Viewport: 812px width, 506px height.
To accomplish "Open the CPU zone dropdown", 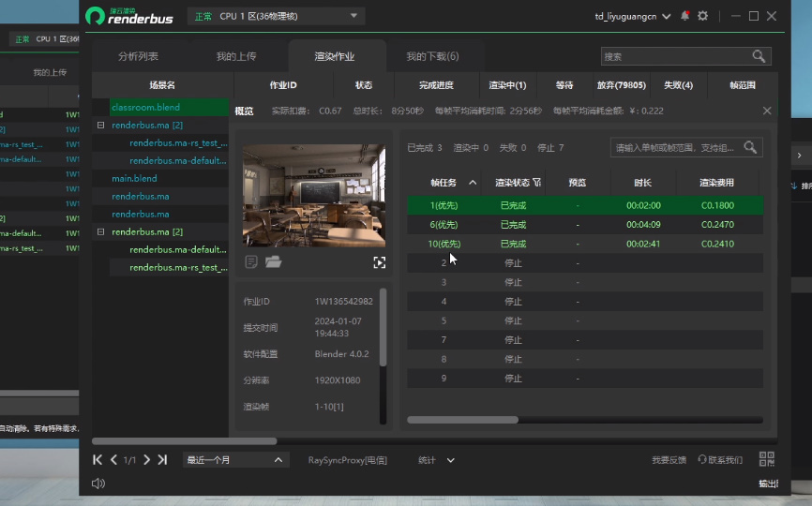I will coord(276,16).
